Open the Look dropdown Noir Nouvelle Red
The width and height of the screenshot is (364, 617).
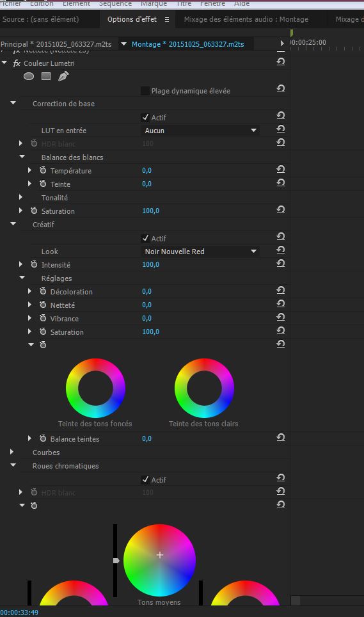(200, 252)
